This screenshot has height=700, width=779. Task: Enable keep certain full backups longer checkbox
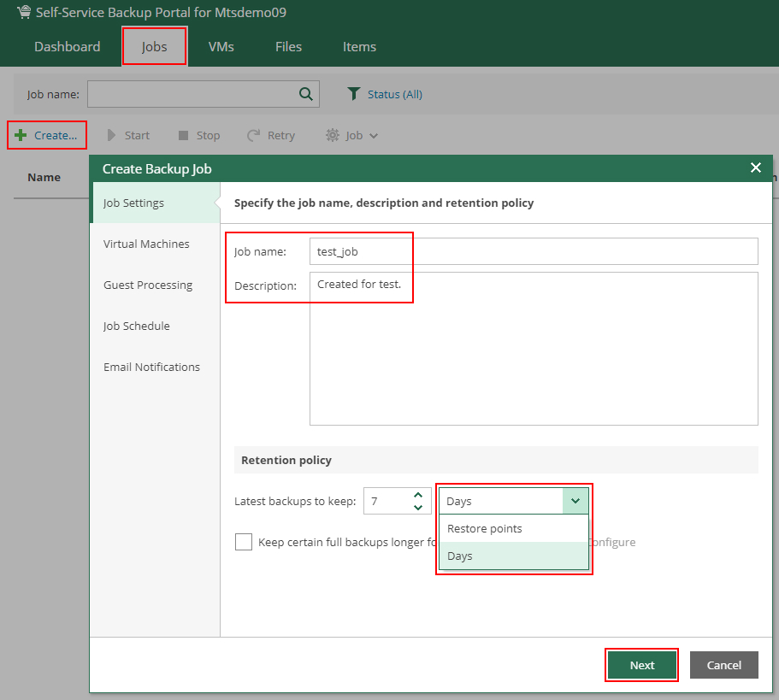(x=244, y=542)
